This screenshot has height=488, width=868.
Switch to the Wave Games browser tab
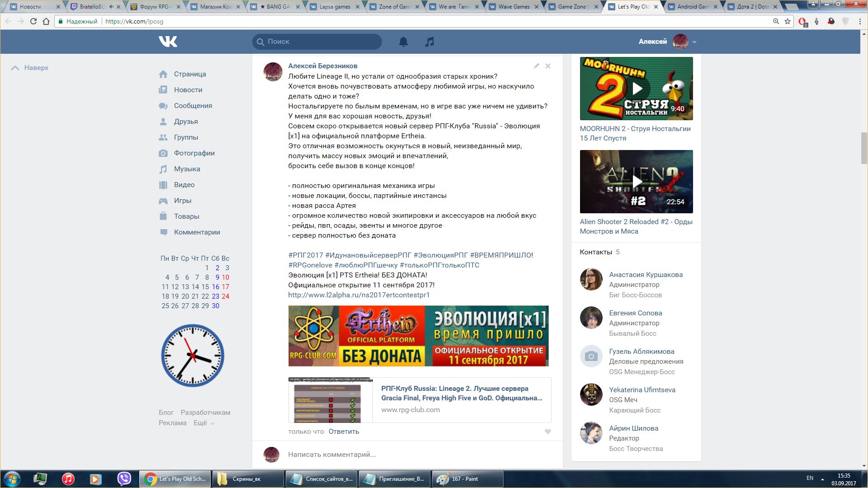tap(514, 7)
